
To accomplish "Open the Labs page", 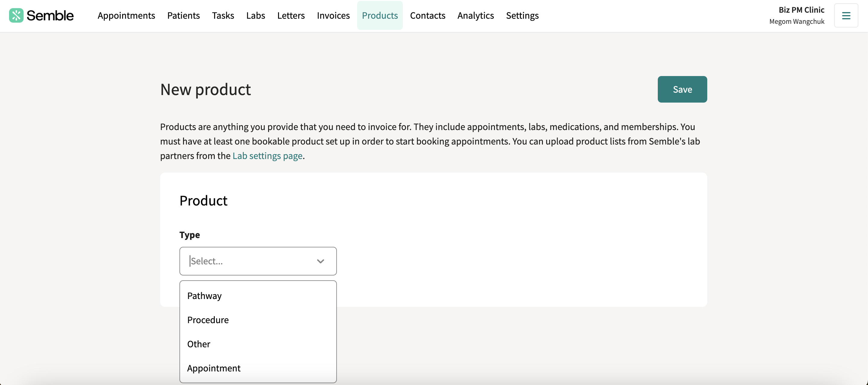I will click(x=255, y=15).
